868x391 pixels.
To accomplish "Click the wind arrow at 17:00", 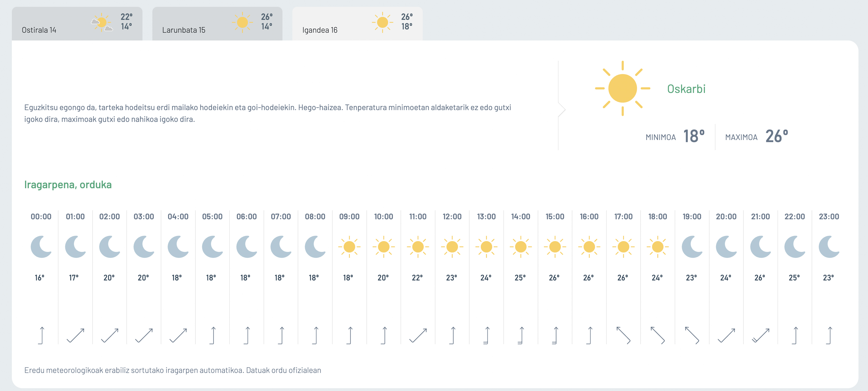I will [x=623, y=335].
